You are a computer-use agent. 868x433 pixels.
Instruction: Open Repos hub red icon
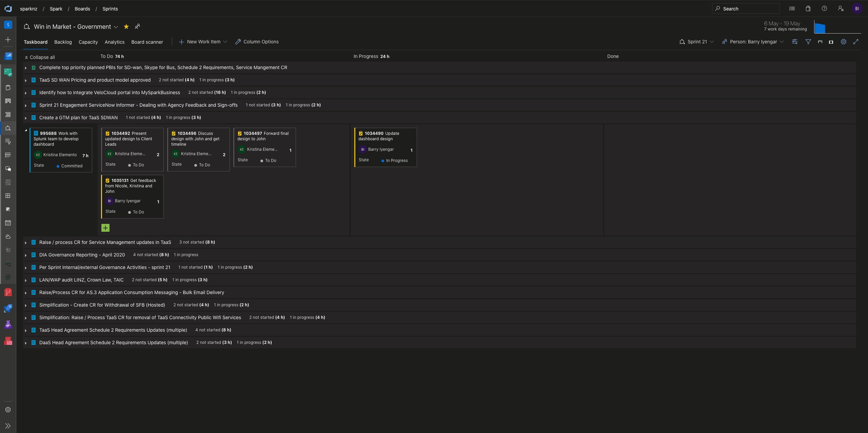click(8, 292)
